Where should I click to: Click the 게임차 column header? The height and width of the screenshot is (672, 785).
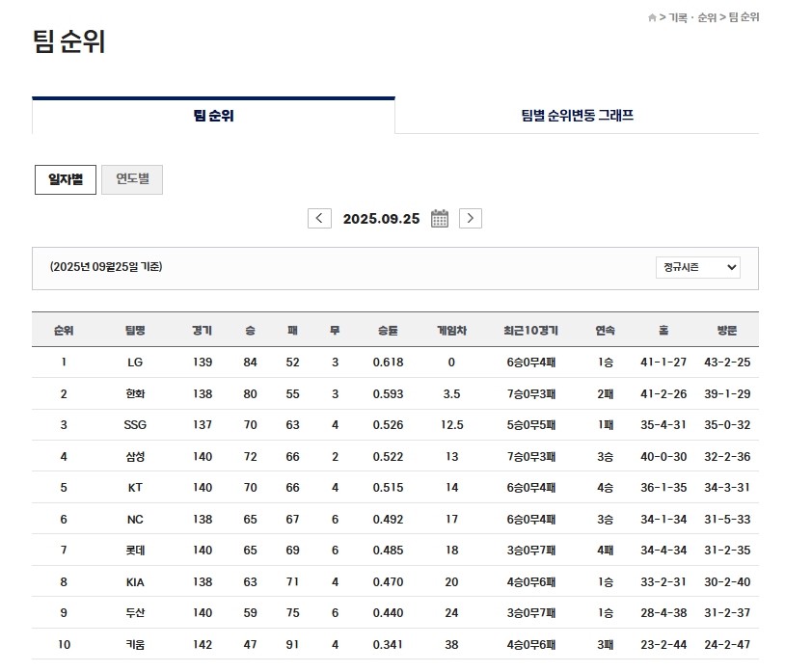[451, 331]
